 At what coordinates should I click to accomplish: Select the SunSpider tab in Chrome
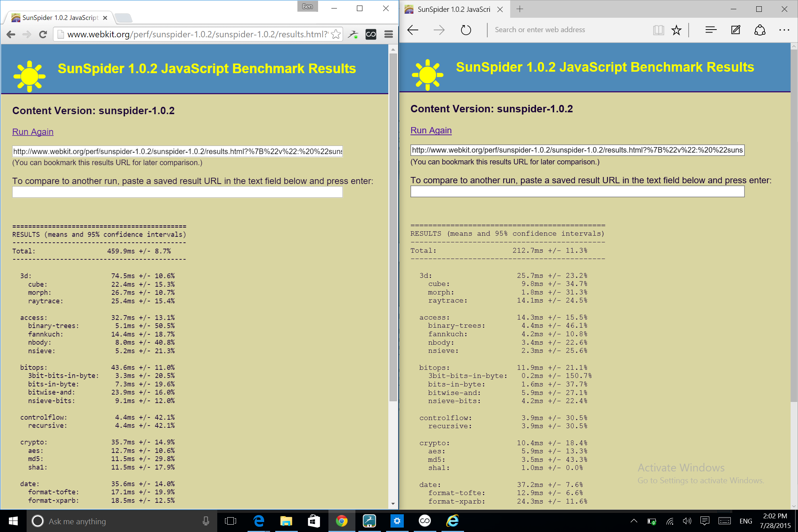tap(59, 17)
